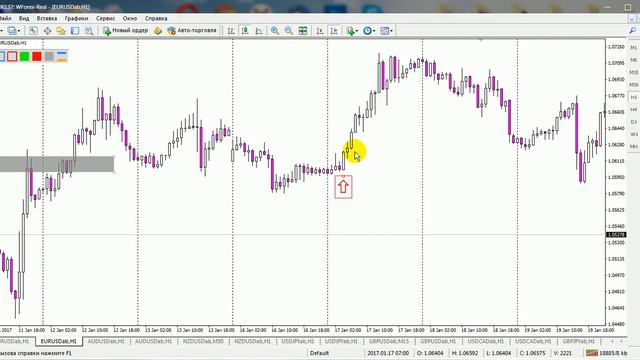Open the Profiles toolbar icon

(x=12, y=31)
